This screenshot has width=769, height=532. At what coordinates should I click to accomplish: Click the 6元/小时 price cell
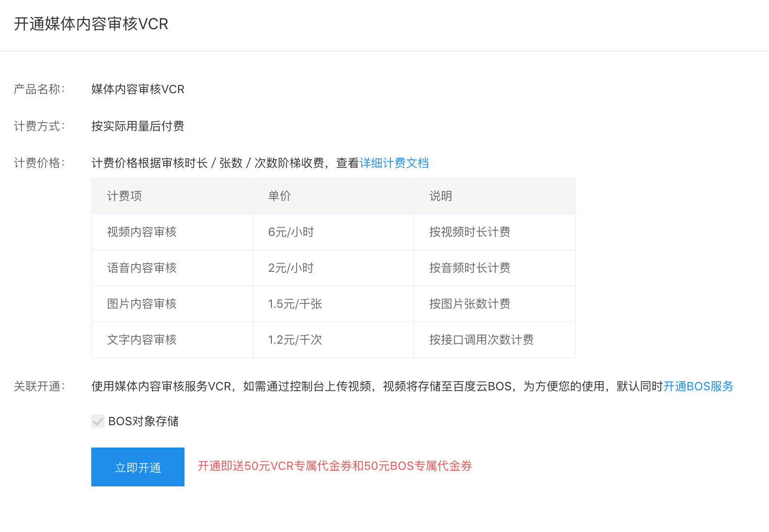click(x=334, y=232)
